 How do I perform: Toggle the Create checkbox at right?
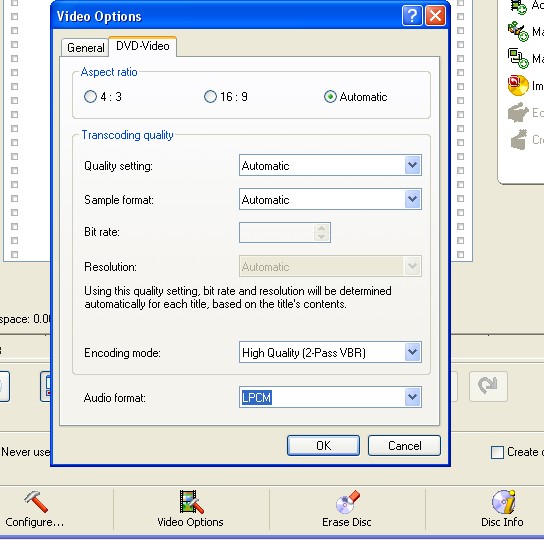[497, 452]
